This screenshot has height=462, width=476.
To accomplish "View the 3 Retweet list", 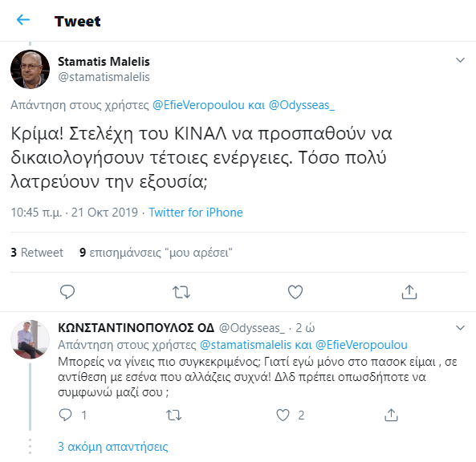I will click(37, 252).
